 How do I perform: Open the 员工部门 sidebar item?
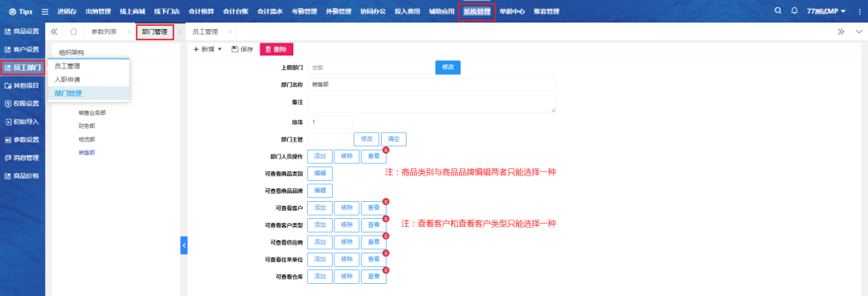pos(23,68)
